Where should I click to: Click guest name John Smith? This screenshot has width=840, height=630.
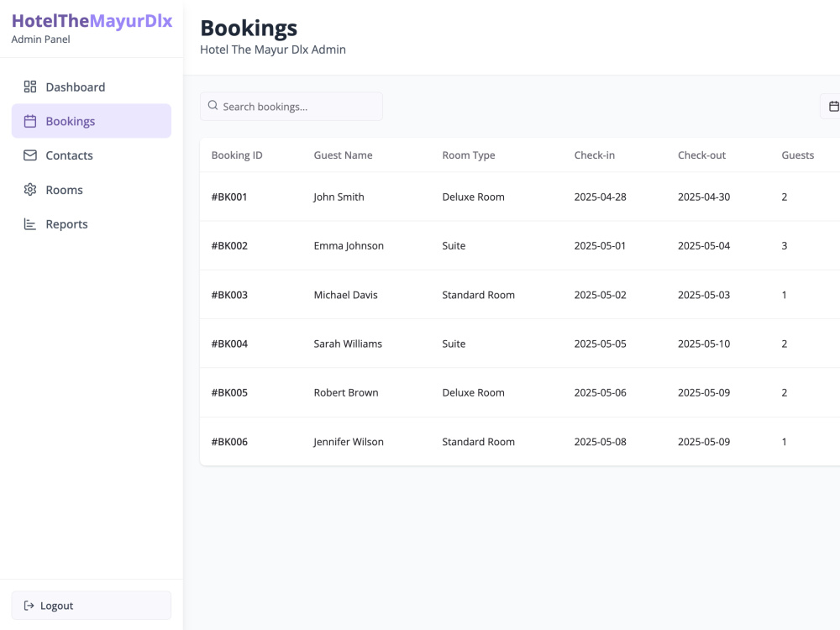pos(339,197)
